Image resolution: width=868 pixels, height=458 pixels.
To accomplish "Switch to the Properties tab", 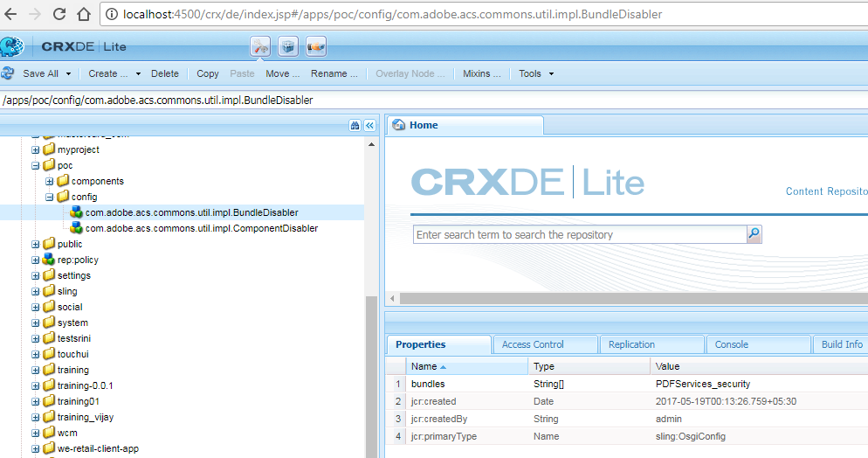I will click(x=438, y=344).
